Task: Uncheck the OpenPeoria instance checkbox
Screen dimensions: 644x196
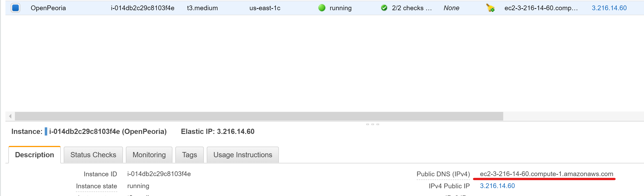Action: pos(16,8)
